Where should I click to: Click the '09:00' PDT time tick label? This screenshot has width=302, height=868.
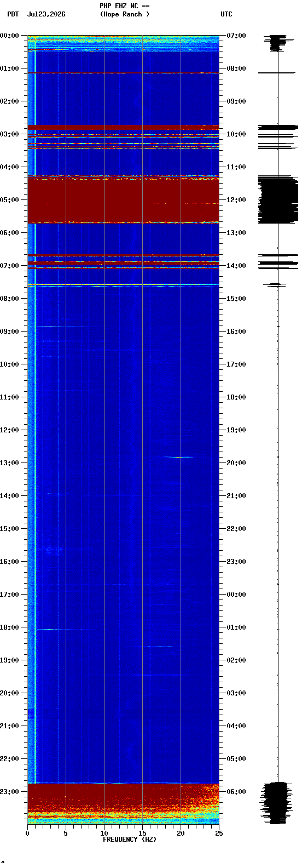point(9,332)
